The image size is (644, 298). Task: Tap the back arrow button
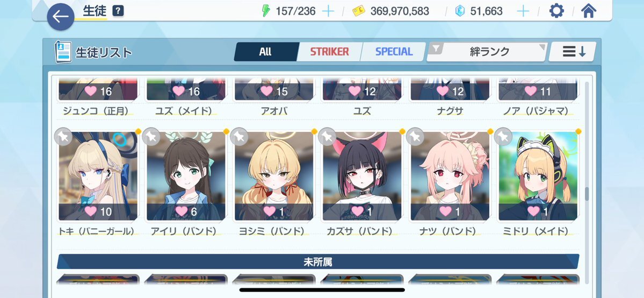click(60, 17)
